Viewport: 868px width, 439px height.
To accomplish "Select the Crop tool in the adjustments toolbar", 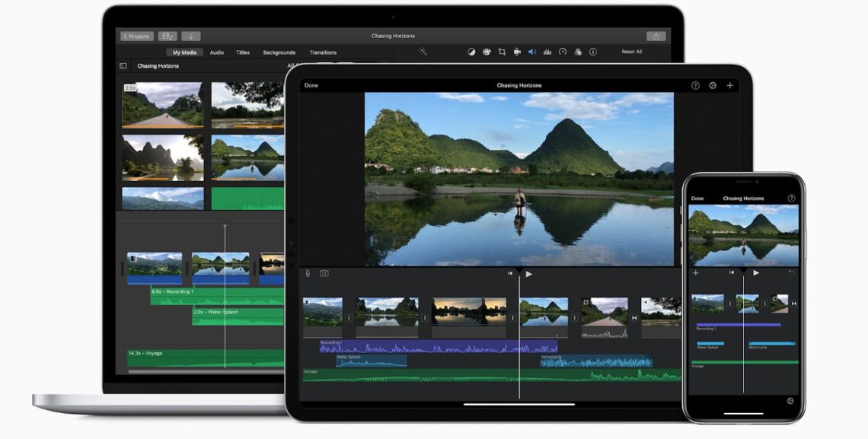I will (502, 52).
